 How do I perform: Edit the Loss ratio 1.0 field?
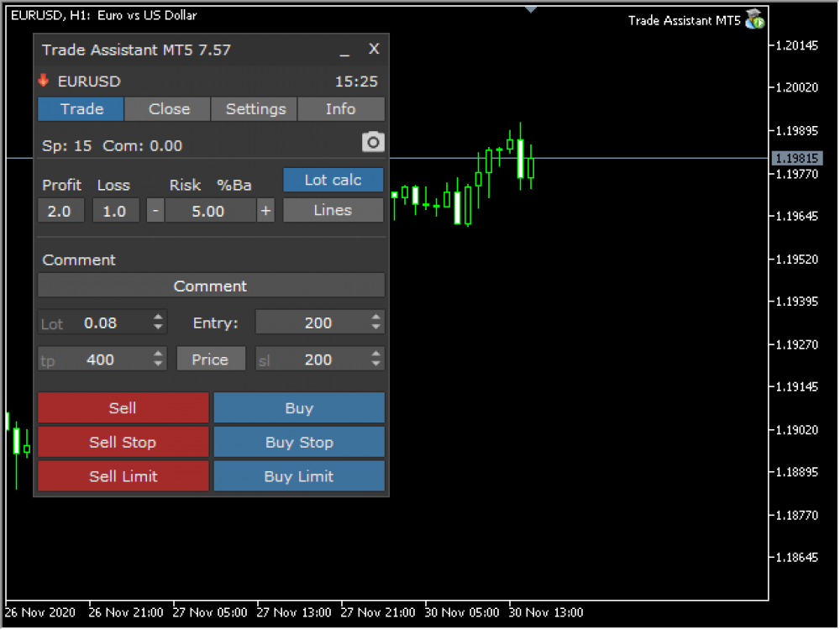point(116,211)
